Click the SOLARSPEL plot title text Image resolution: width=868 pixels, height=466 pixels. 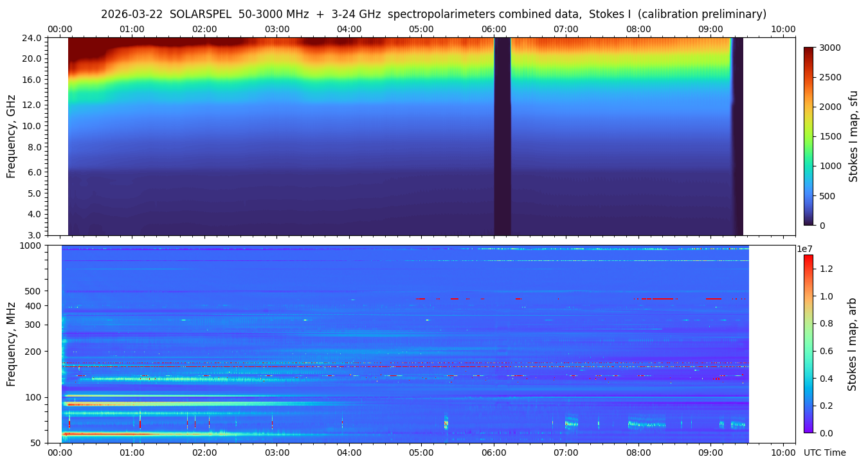pyautogui.click(x=433, y=14)
